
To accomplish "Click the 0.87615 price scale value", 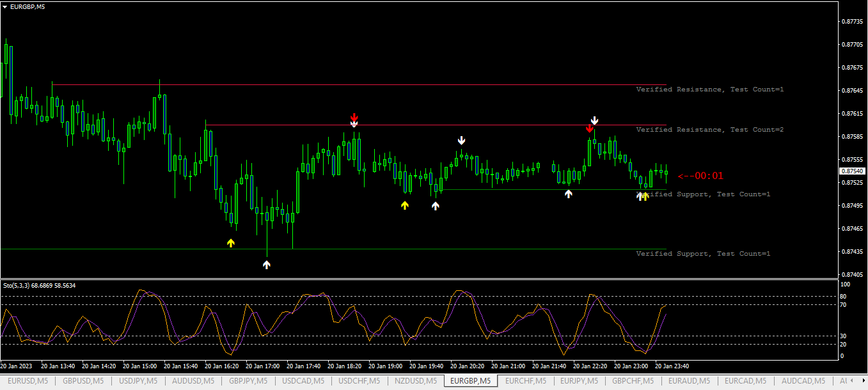I will (852, 114).
